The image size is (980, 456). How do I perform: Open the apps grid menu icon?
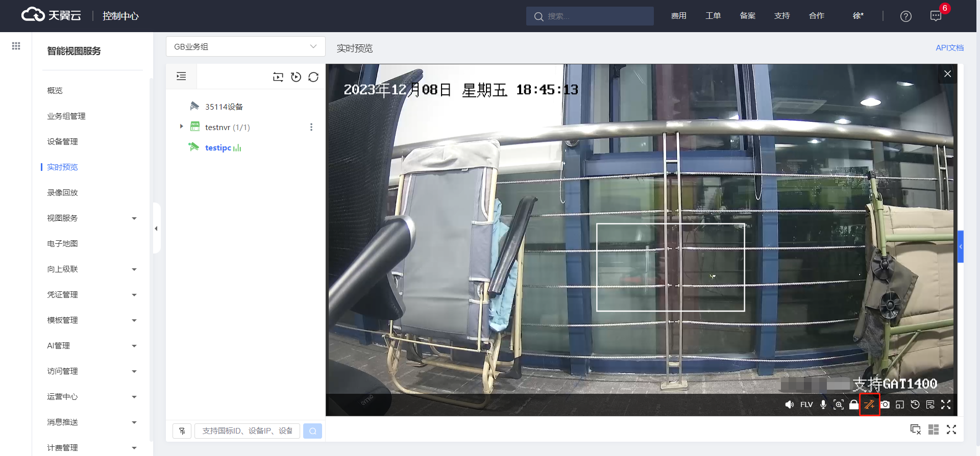pos(16,46)
